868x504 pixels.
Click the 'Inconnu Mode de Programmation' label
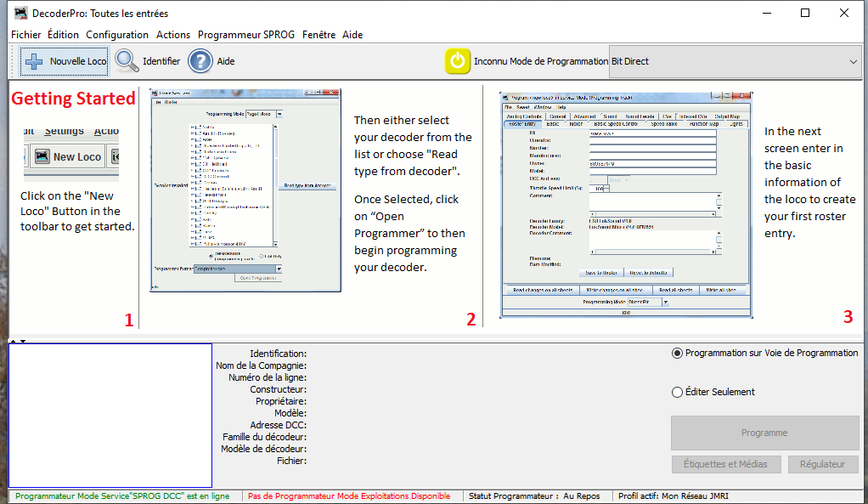541,61
